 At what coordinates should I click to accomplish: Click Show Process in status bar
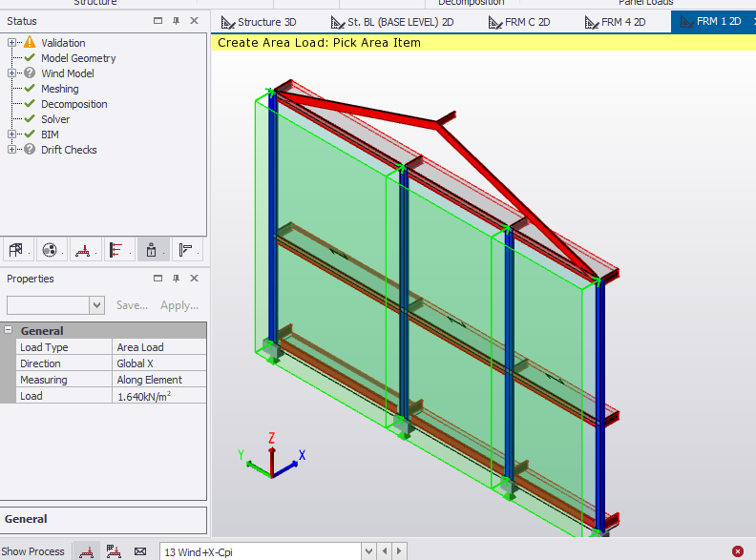click(x=32, y=551)
